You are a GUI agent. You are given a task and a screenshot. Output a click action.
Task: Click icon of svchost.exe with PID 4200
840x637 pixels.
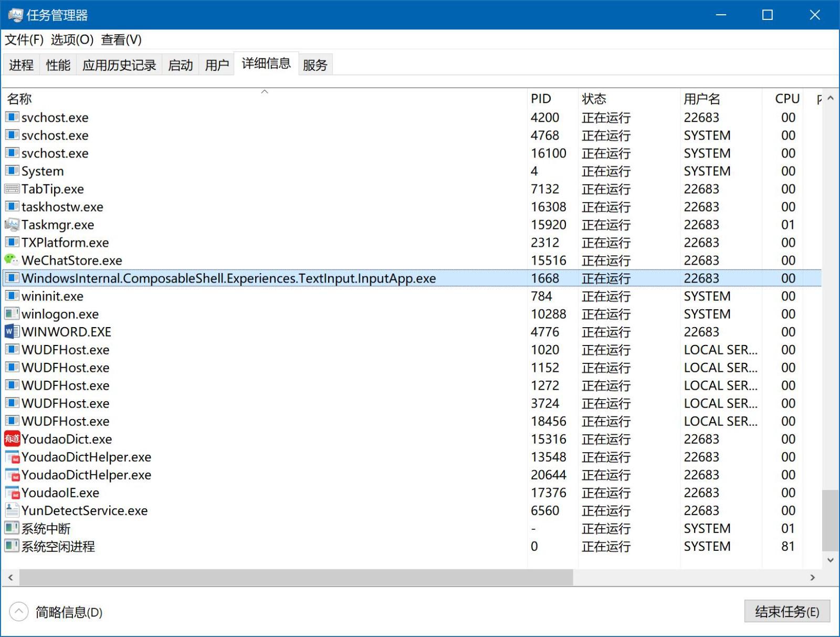tap(12, 117)
